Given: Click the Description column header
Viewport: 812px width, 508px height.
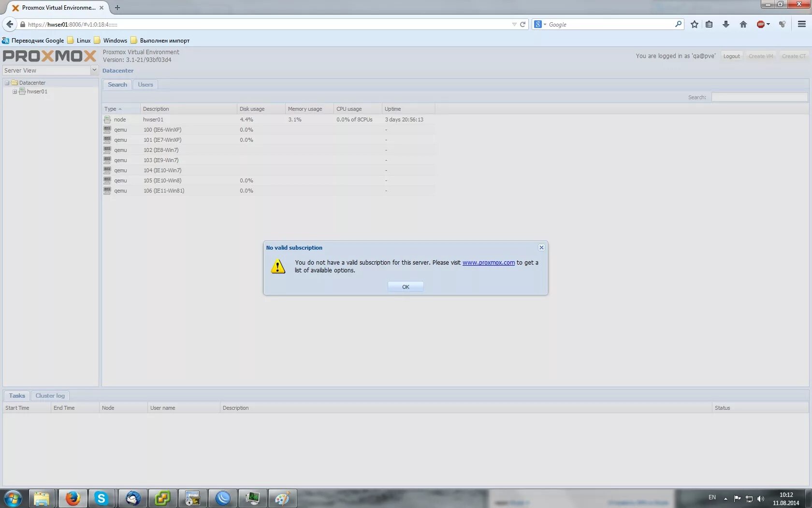Looking at the screenshot, I should 188,109.
